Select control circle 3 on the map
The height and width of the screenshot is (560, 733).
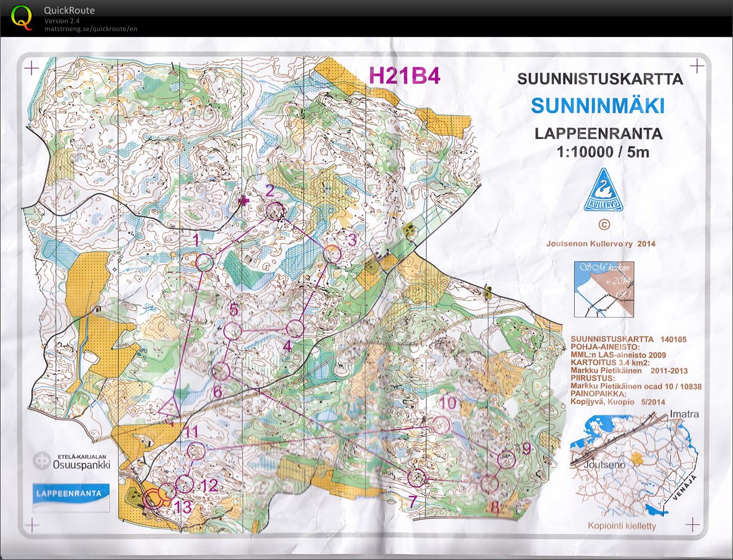[333, 253]
